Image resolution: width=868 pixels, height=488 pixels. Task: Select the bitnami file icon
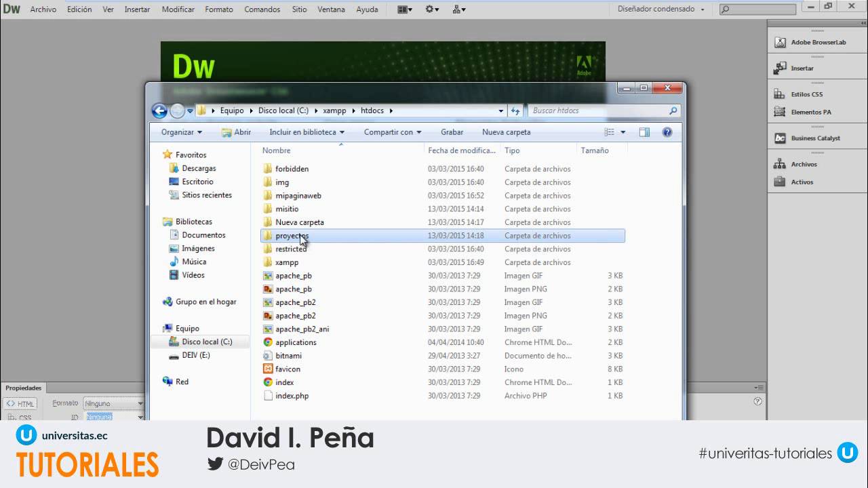[268, 355]
